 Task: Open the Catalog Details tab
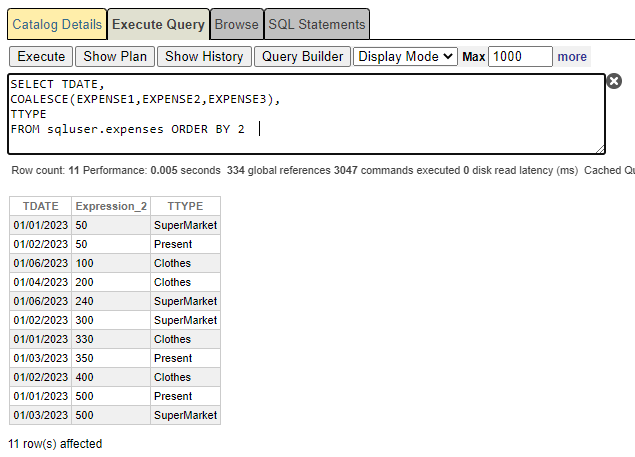(x=57, y=24)
